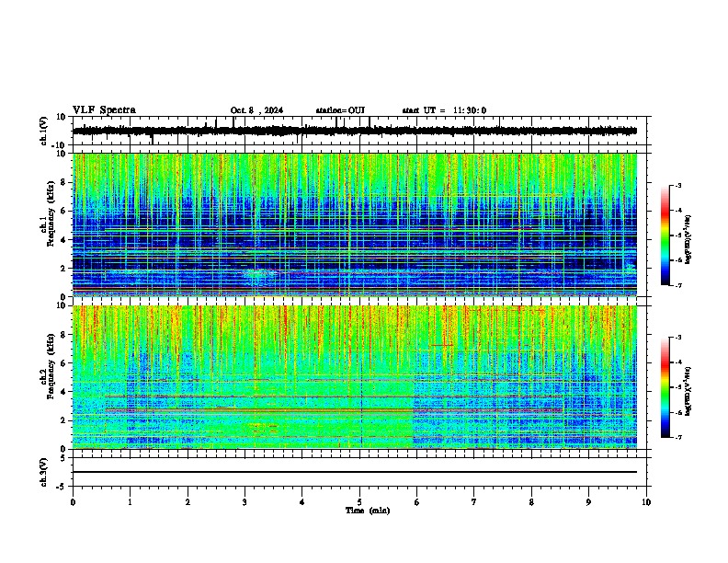Click the ch.2 color scale log(PSD) label
Screen dimensions: 728x563
pos(688,391)
